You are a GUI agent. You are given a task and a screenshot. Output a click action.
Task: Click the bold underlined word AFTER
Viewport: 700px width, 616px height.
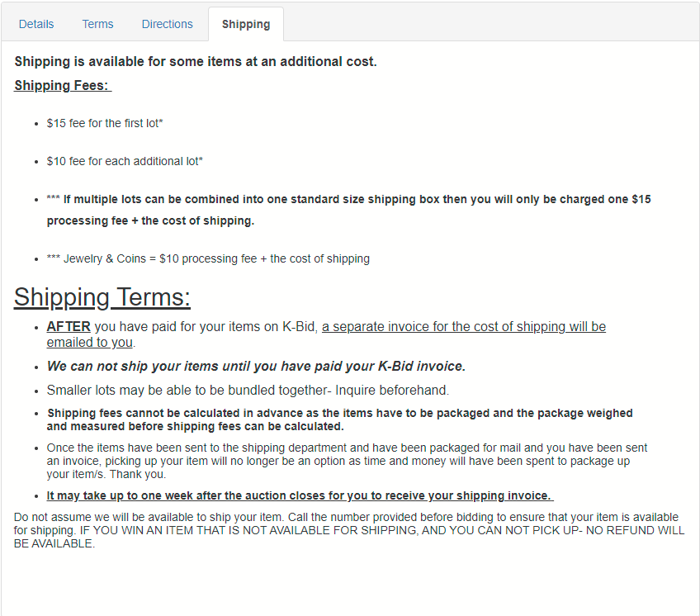69,327
